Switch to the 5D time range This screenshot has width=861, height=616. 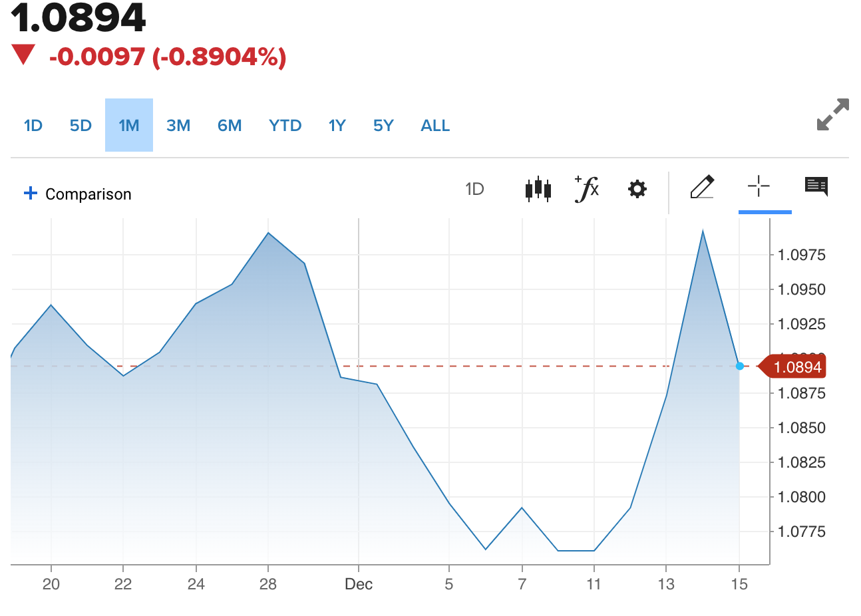81,126
